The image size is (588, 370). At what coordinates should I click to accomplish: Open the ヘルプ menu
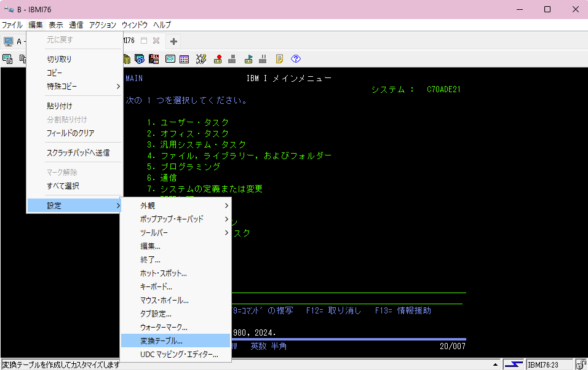point(162,25)
